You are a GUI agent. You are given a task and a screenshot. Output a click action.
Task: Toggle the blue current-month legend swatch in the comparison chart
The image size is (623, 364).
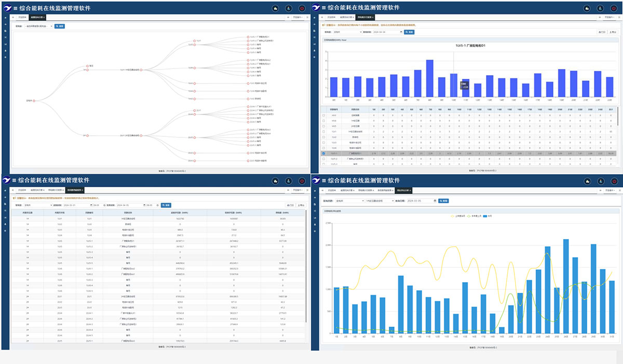[x=485, y=216]
